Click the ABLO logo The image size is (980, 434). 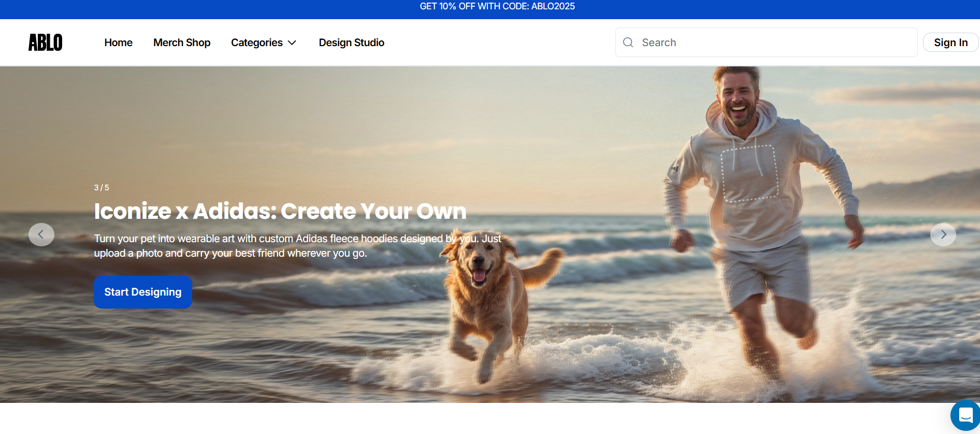46,43
